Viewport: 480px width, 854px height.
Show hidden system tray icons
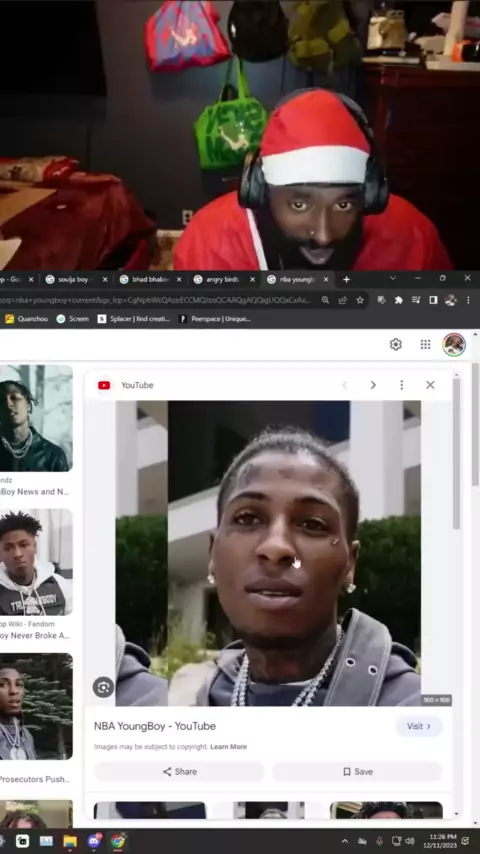click(x=345, y=841)
